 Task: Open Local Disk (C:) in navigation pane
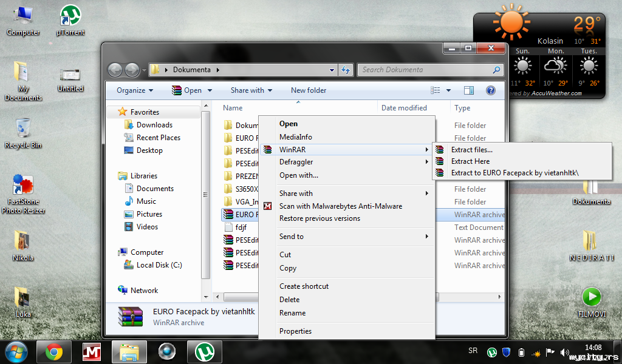click(159, 265)
